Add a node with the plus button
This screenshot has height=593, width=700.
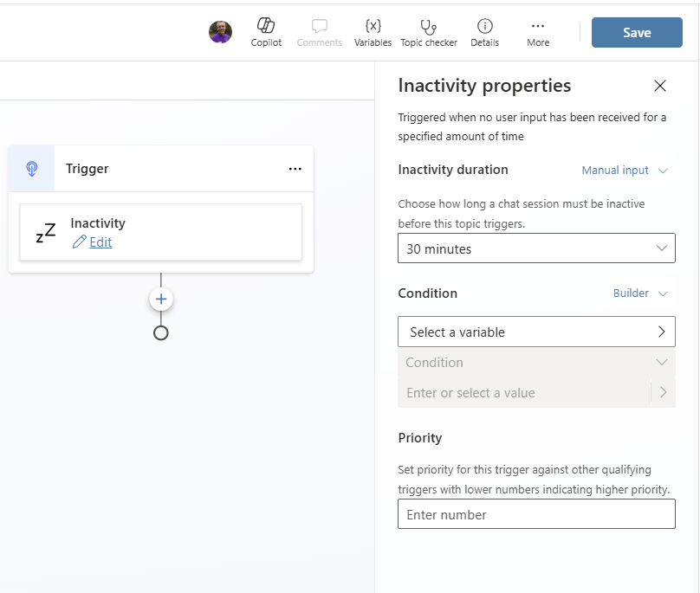coord(161,299)
